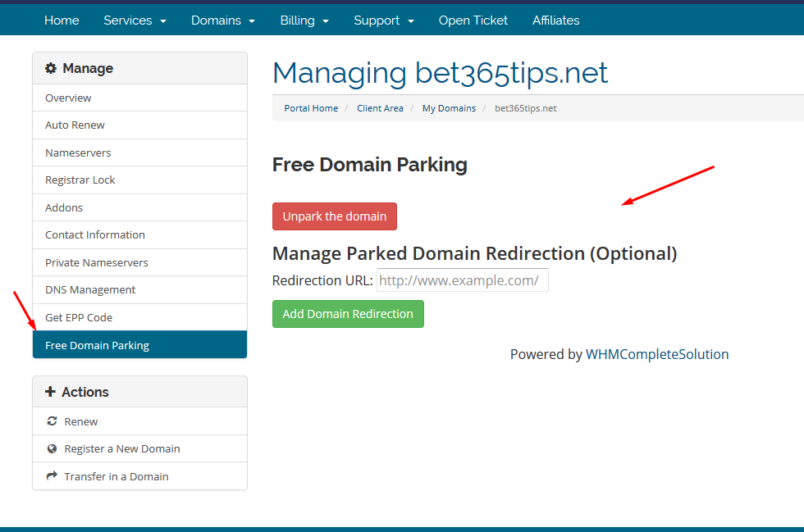Expand the Services dropdown menu
804x532 pixels.
click(x=135, y=20)
